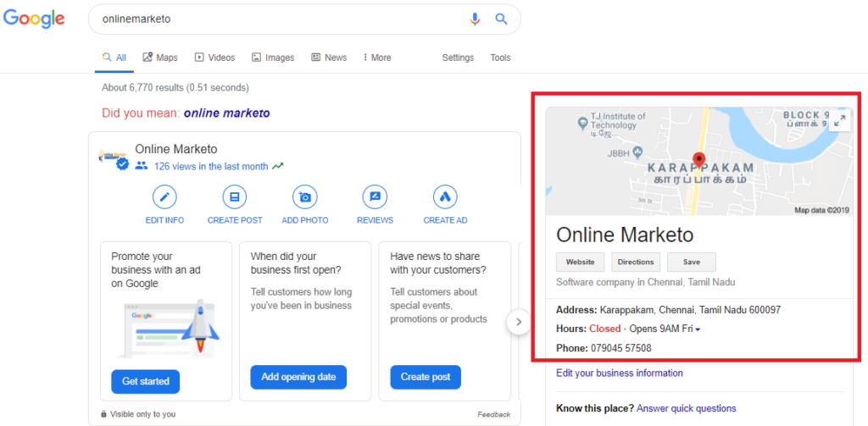Click the 'When did your business first open?' text
Screen dimensions: 868x426
click(x=296, y=263)
